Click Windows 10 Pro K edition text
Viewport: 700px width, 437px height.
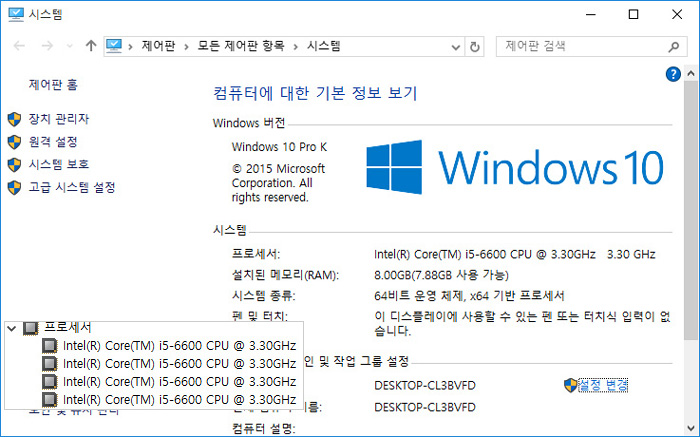[x=279, y=147]
